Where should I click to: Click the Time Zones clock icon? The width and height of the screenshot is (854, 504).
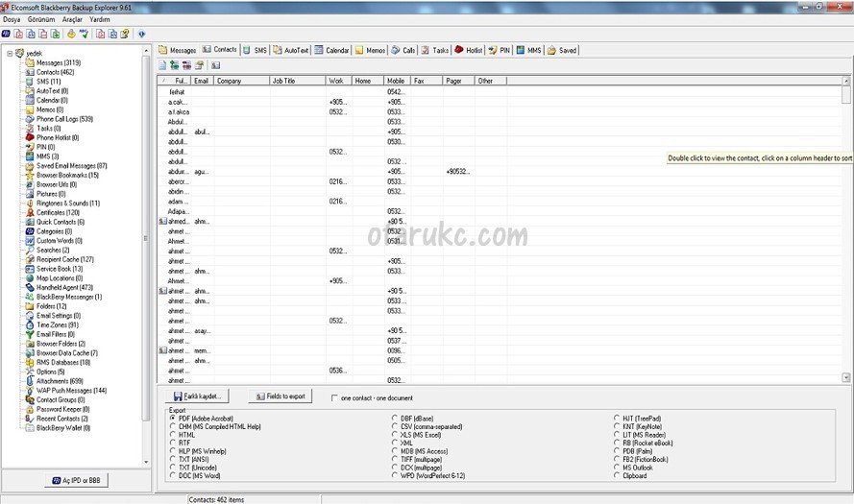(x=30, y=324)
